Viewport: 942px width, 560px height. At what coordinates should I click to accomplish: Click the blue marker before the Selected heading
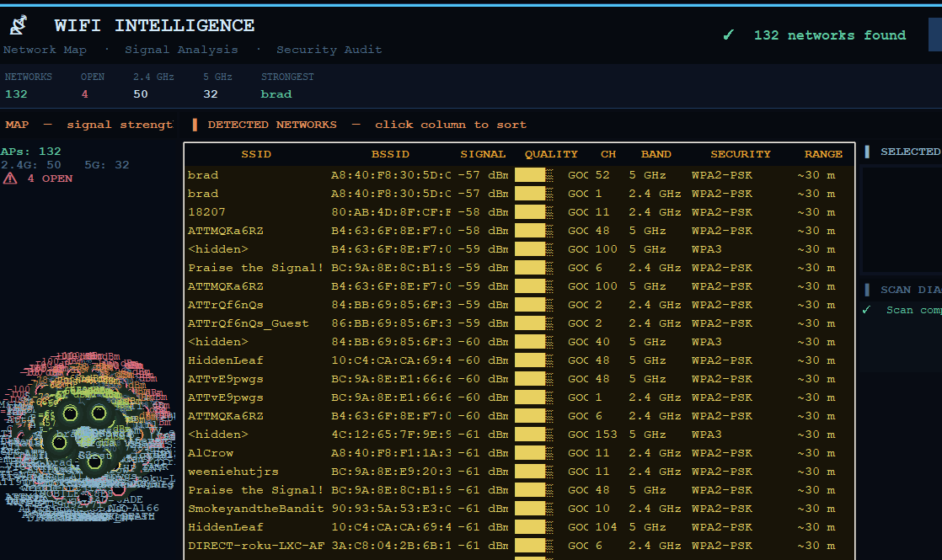coord(867,152)
